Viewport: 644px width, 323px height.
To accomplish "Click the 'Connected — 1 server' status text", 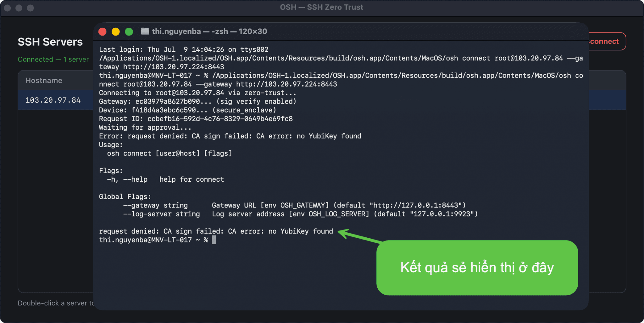I will (x=53, y=59).
